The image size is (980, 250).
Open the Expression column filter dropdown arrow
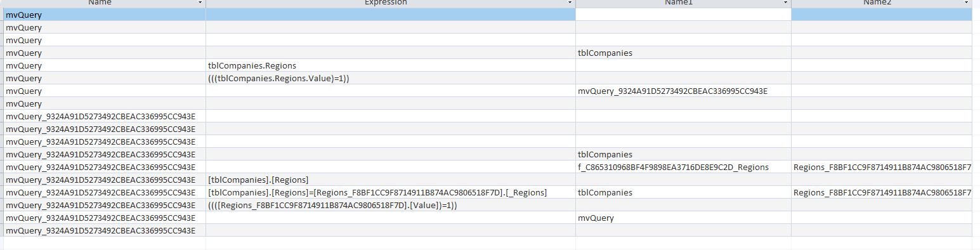pos(570,3)
